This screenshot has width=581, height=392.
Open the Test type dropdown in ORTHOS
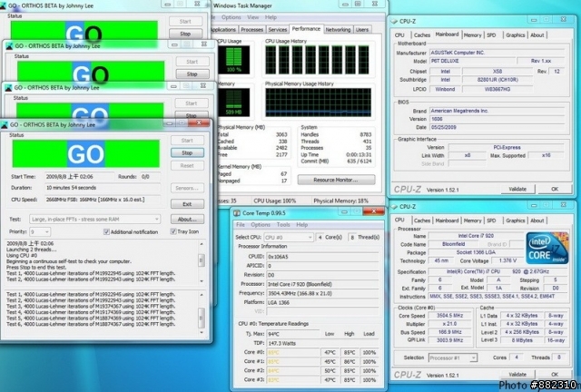94,220
